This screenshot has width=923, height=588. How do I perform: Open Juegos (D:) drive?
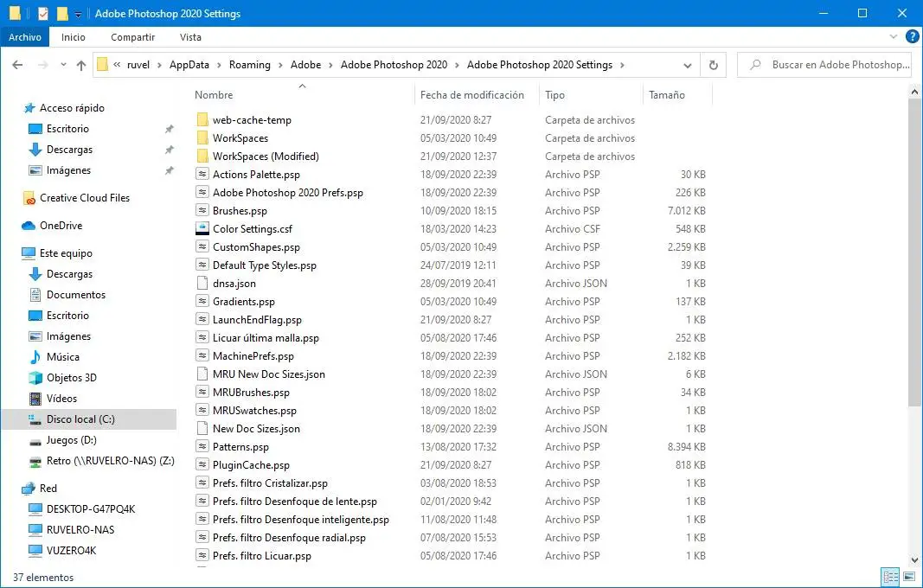click(71, 439)
